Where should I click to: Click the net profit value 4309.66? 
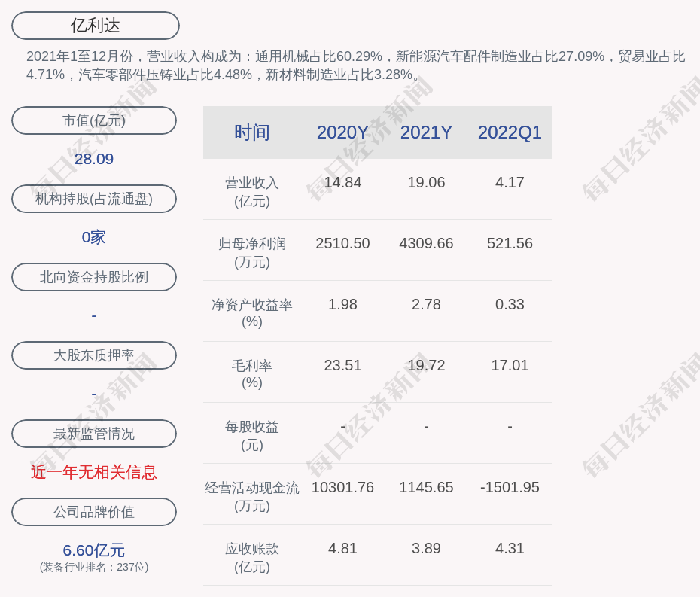426,243
